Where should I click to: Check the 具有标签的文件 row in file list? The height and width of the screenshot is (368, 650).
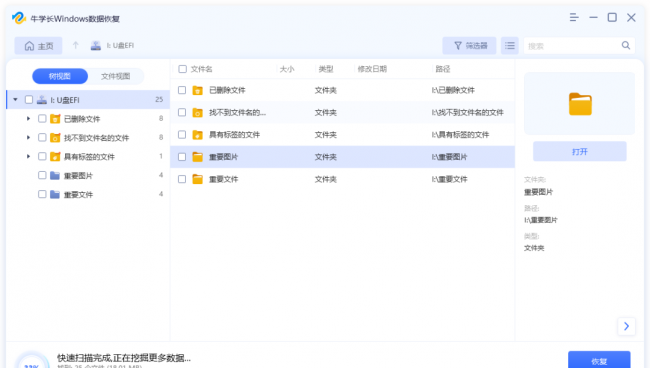[182, 134]
